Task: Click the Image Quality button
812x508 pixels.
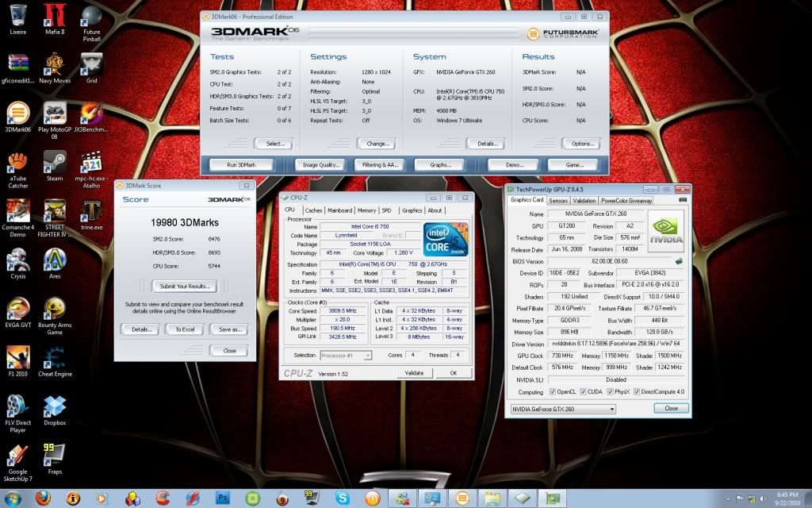Action: click(321, 165)
